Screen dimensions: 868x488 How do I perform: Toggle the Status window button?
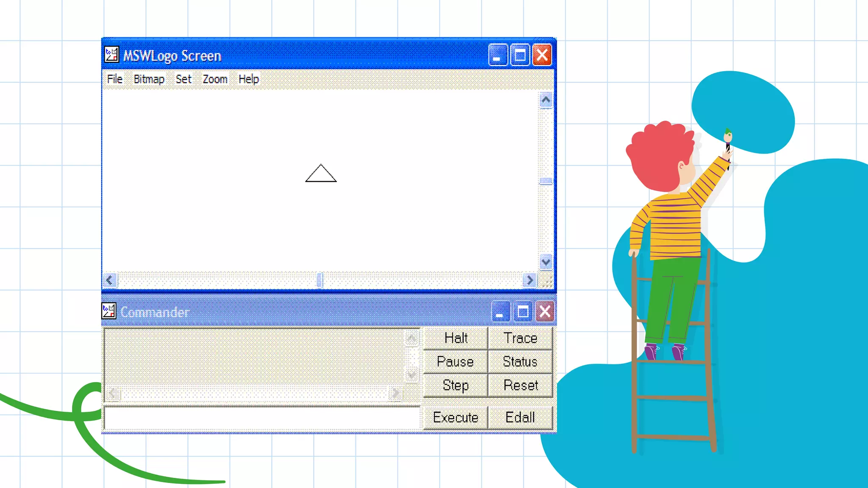[x=520, y=362]
